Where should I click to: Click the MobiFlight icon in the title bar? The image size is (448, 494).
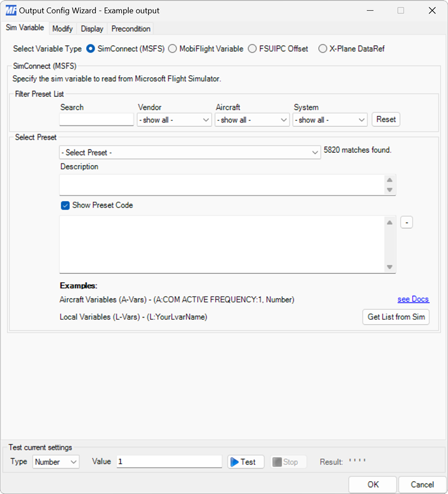12,10
